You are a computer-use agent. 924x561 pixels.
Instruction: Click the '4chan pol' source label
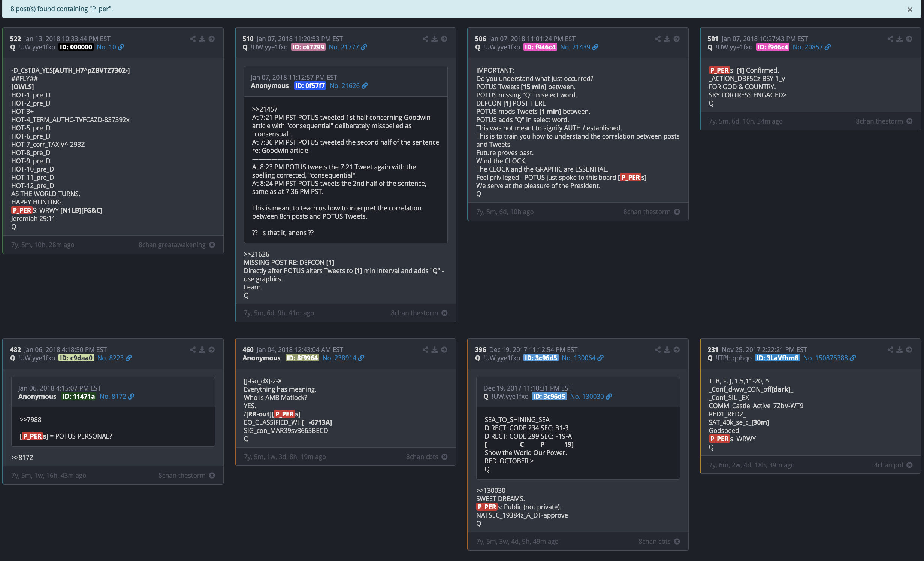point(888,465)
